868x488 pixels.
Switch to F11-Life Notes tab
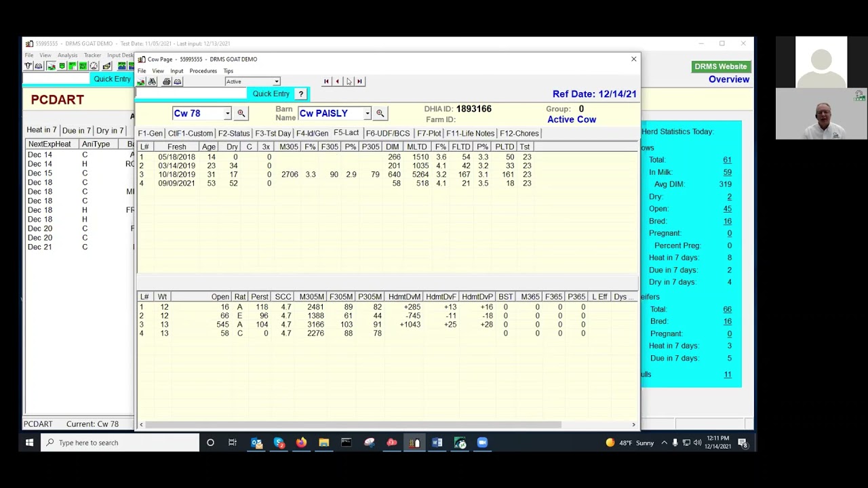click(x=470, y=134)
